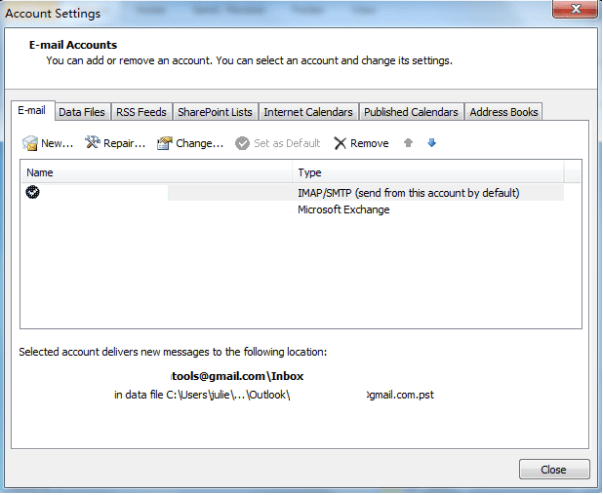Select the default account checkmark icon row

pyautogui.click(x=33, y=192)
